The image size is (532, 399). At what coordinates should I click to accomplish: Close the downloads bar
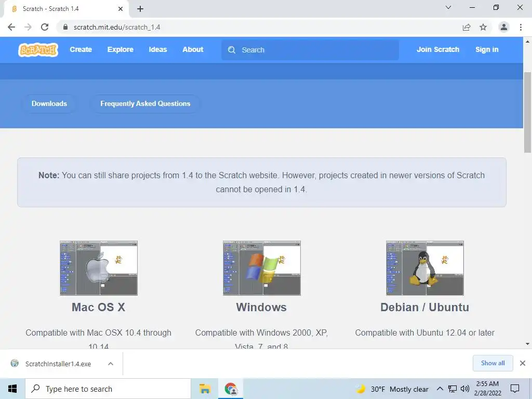click(x=523, y=363)
